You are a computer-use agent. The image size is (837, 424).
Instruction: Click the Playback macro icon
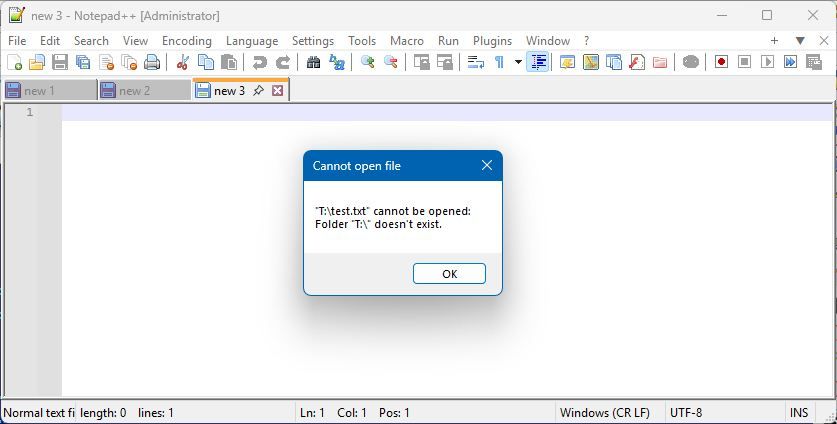767,62
